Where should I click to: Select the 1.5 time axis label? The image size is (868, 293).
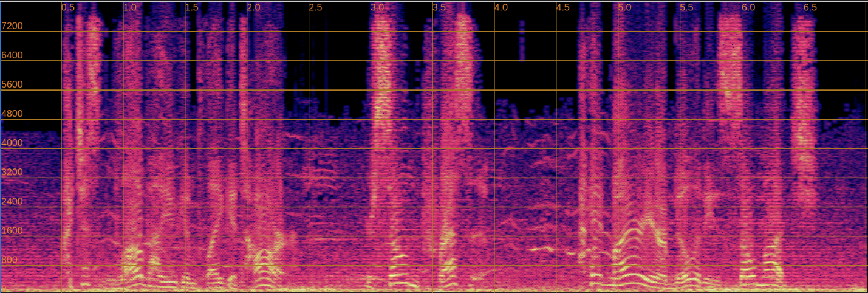click(192, 7)
